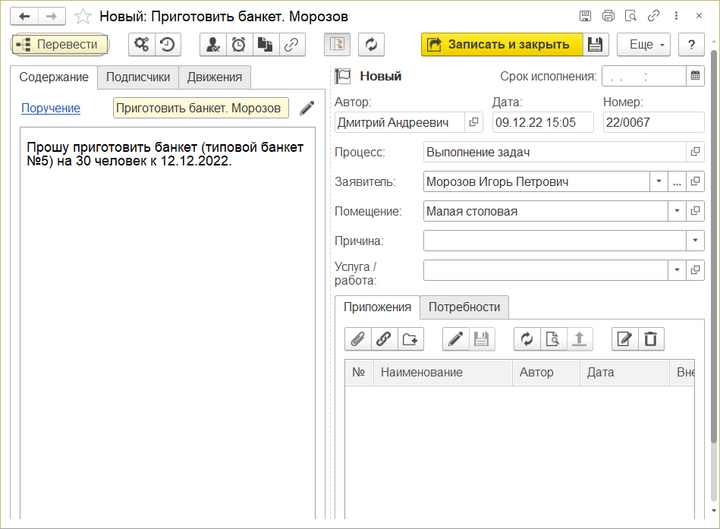Image resolution: width=720 pixels, height=529 pixels.
Task: Switch to the Приложения tab
Action: click(x=377, y=307)
